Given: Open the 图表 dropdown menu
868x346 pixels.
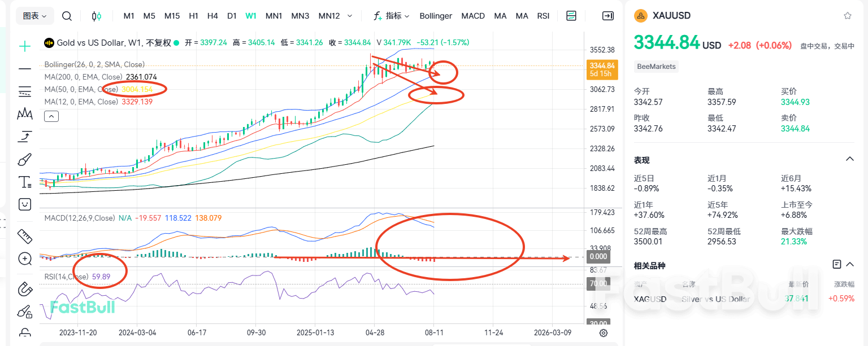Looking at the screenshot, I should coord(35,16).
